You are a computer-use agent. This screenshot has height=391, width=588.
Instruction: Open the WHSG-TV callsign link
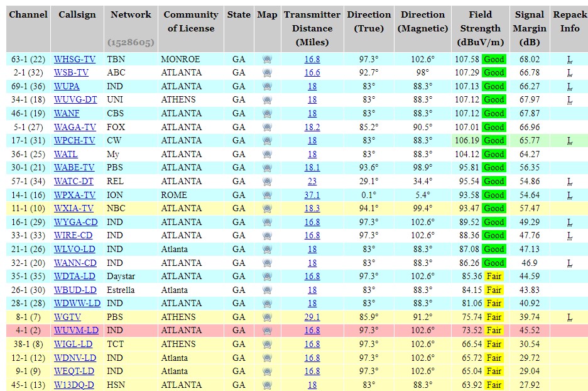coord(75,59)
